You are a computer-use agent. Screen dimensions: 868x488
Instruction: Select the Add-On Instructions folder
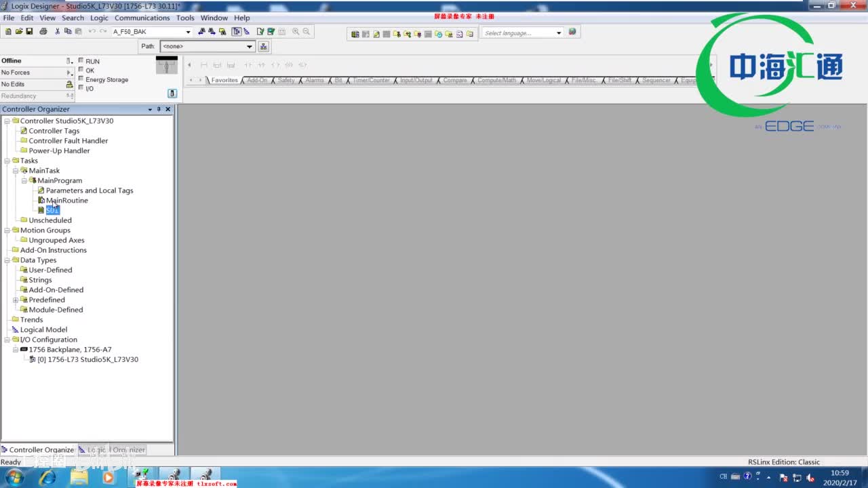[x=54, y=250]
